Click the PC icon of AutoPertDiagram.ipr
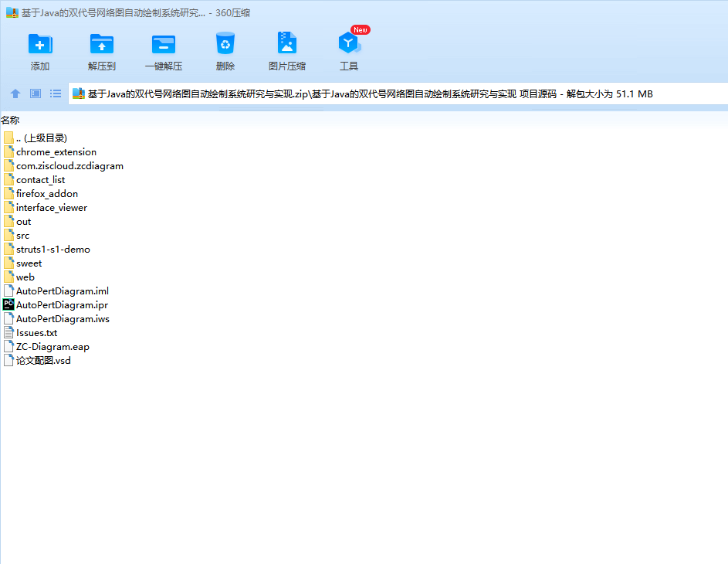This screenshot has height=564, width=728. pyautogui.click(x=8, y=304)
